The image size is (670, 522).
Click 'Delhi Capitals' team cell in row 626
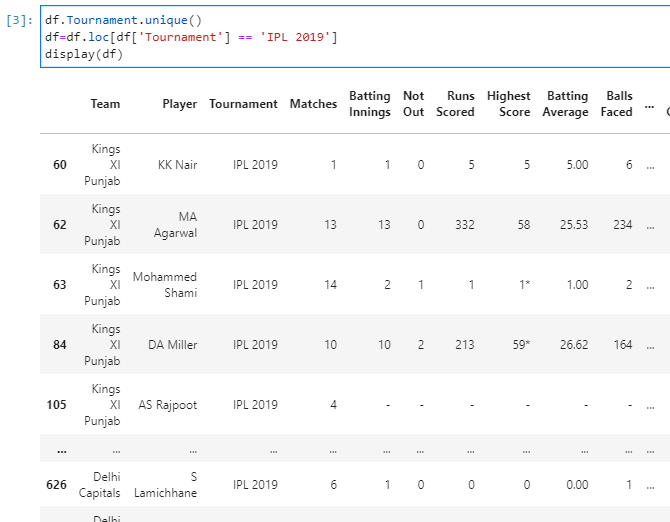(100, 485)
